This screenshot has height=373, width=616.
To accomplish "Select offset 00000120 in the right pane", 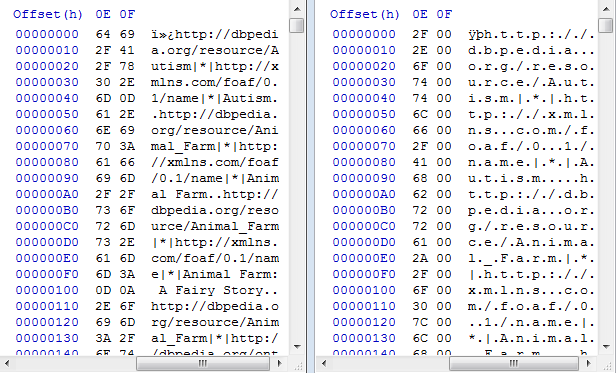I will coord(364,322).
